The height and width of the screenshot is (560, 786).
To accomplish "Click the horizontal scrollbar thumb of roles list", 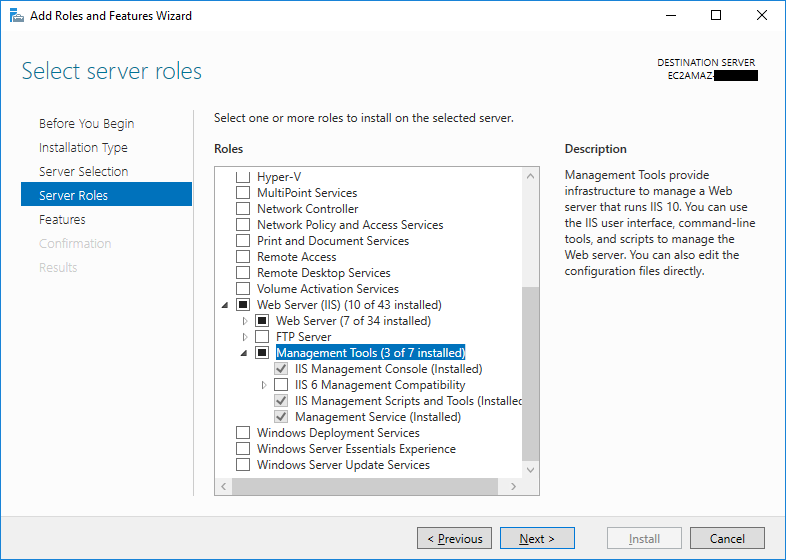I will coord(365,486).
